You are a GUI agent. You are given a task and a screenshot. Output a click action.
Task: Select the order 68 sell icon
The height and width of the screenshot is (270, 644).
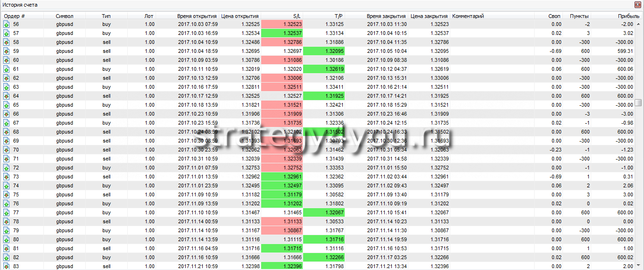tap(7, 132)
